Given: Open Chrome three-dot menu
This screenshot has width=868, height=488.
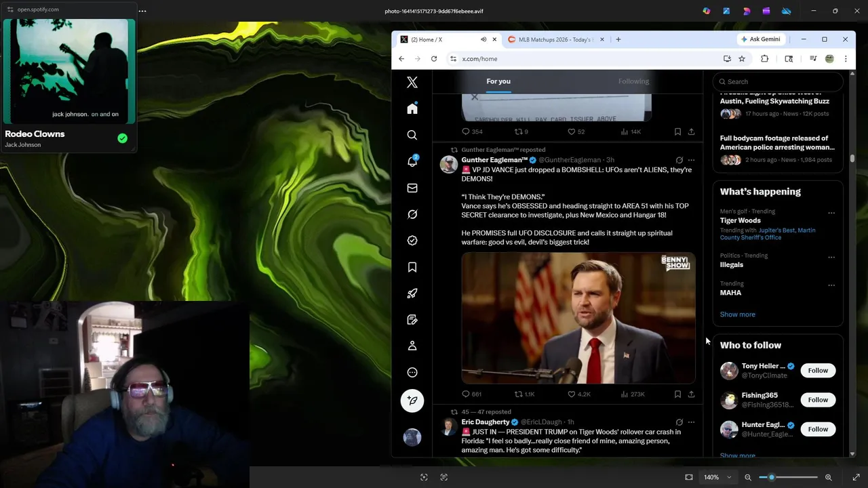Looking at the screenshot, I should coord(846,59).
